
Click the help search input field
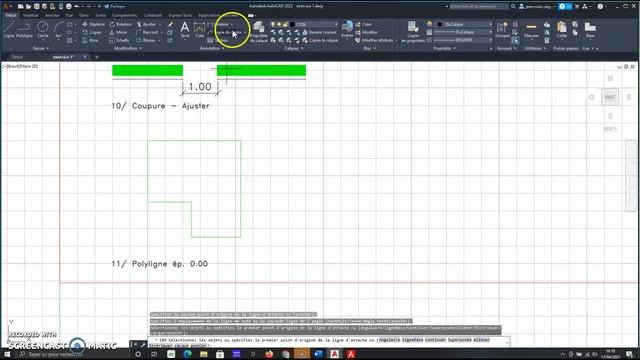tap(479, 7)
